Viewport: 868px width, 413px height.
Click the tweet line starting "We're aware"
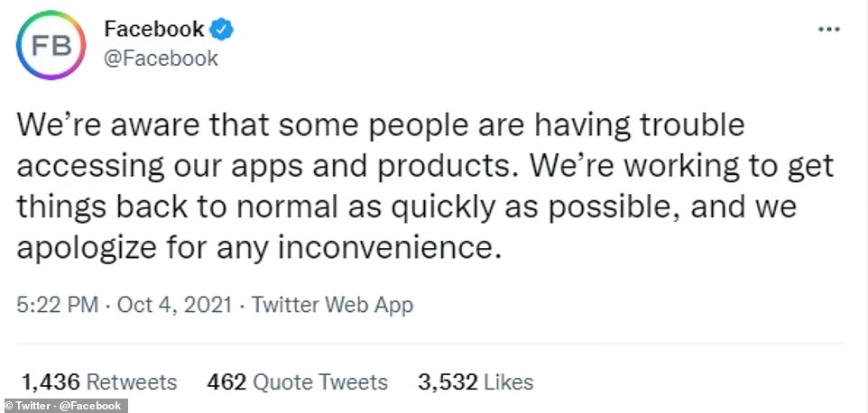pyautogui.click(x=383, y=125)
